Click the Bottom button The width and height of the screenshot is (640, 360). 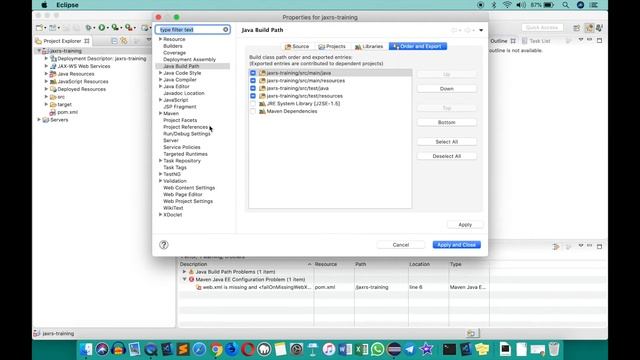pos(447,122)
